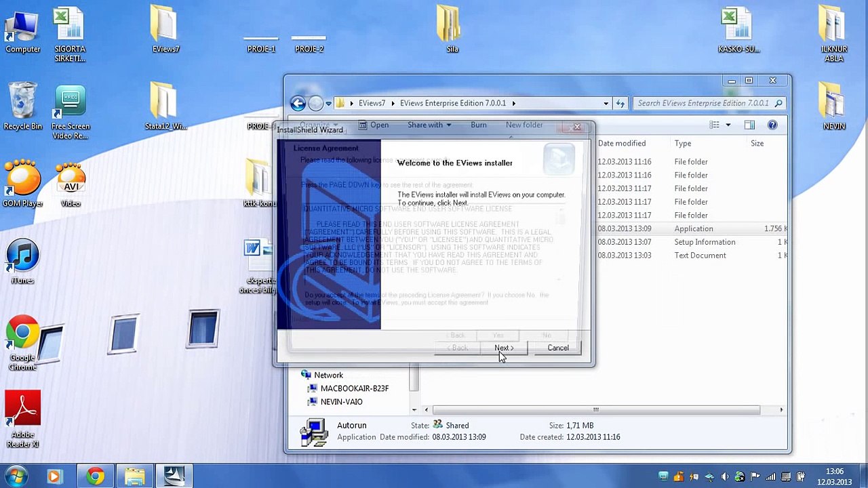Launch GOM Player desktop icon
Viewport: 868px width, 488px height.
22,184
